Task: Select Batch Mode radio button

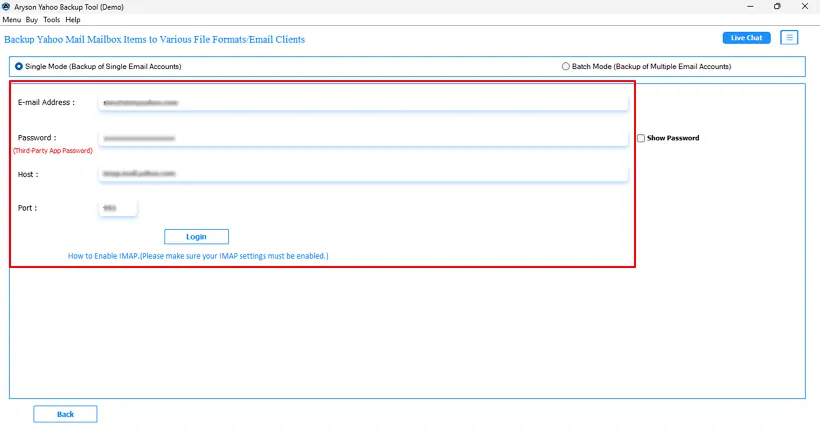Action: pos(565,66)
